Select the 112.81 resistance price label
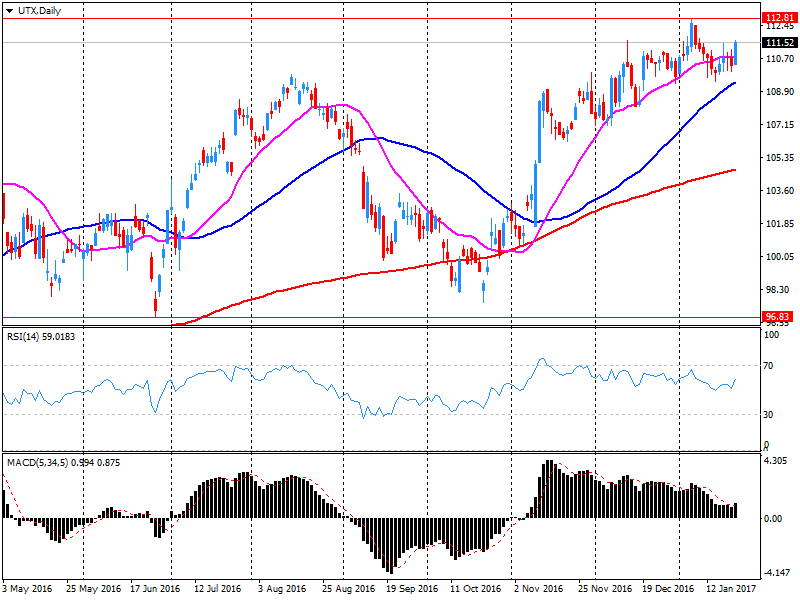Viewport: 800px width, 600px height. pos(779,18)
